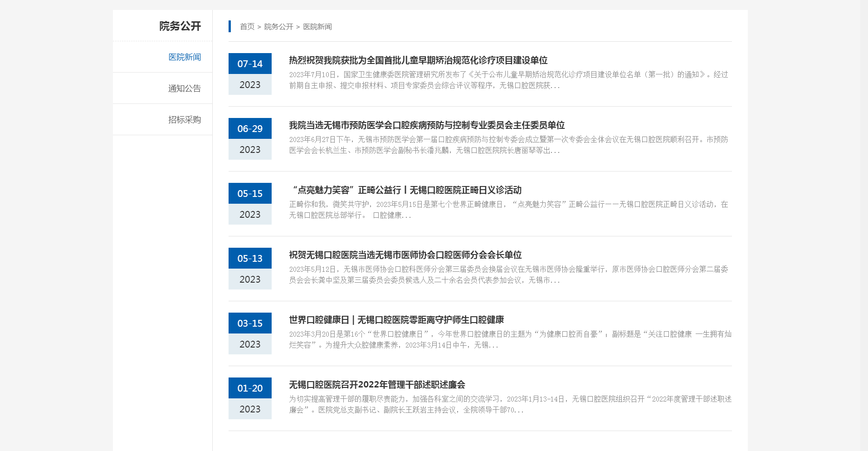Select 通知公告 in the sidebar
This screenshot has width=868, height=451.
[184, 88]
